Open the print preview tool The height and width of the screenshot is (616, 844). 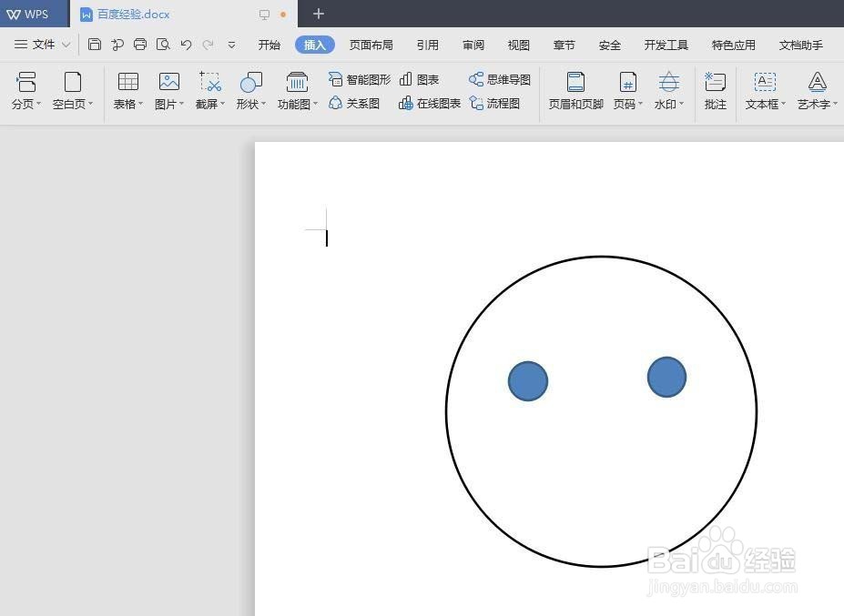(x=165, y=44)
